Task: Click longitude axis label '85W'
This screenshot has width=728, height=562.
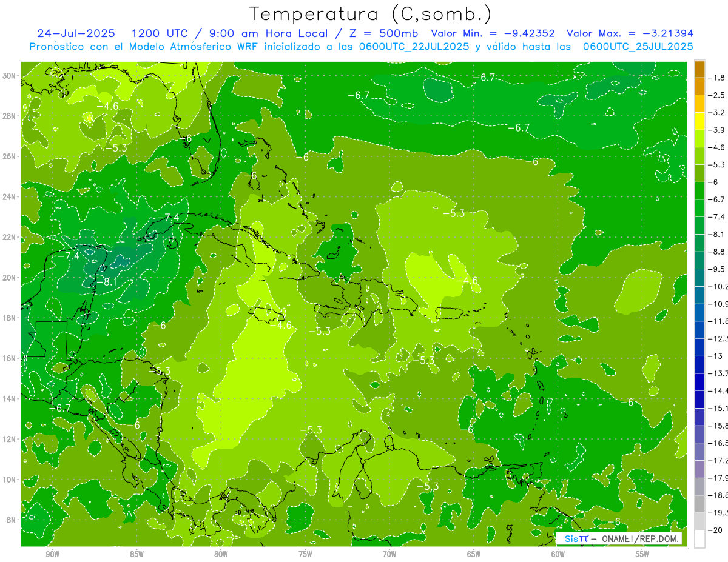Action: (136, 555)
